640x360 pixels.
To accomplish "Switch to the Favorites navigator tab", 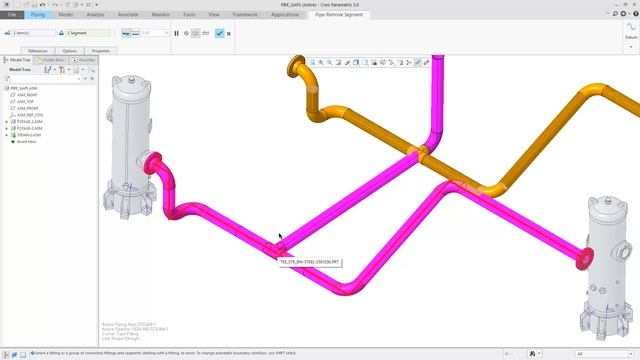I will (x=84, y=60).
